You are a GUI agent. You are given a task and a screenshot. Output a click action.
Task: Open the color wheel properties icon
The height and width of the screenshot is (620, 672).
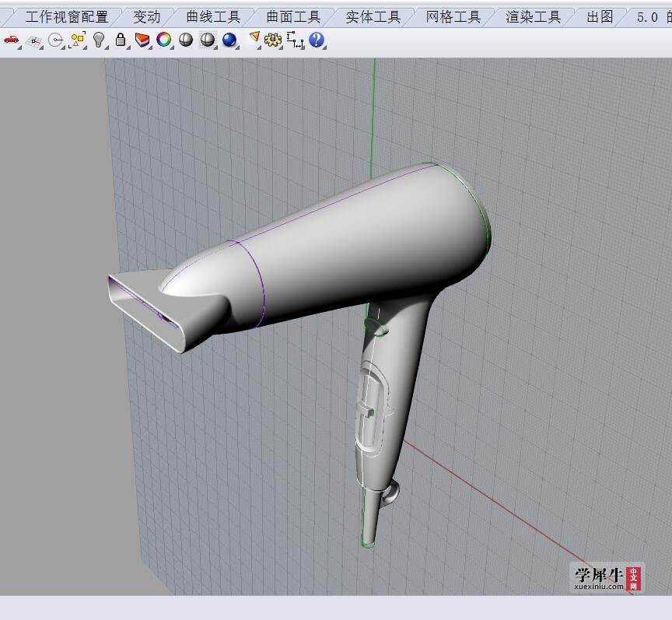click(164, 40)
